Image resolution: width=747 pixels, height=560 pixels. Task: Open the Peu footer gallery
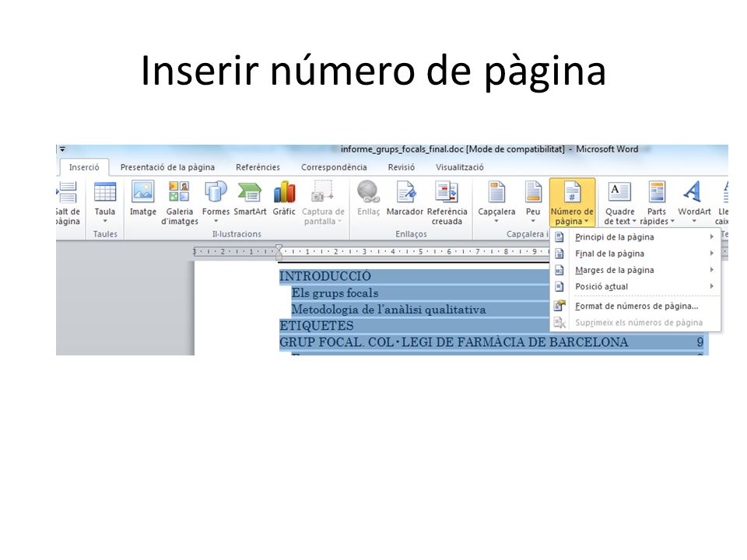point(533,202)
